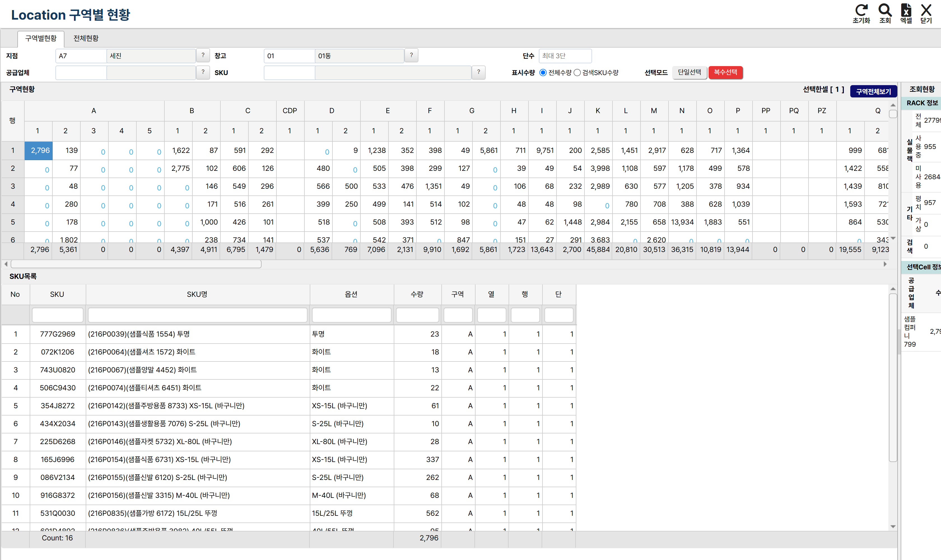Click SKU list vertical scrollbar thumb
Screen dimensions: 941x560
point(893,378)
